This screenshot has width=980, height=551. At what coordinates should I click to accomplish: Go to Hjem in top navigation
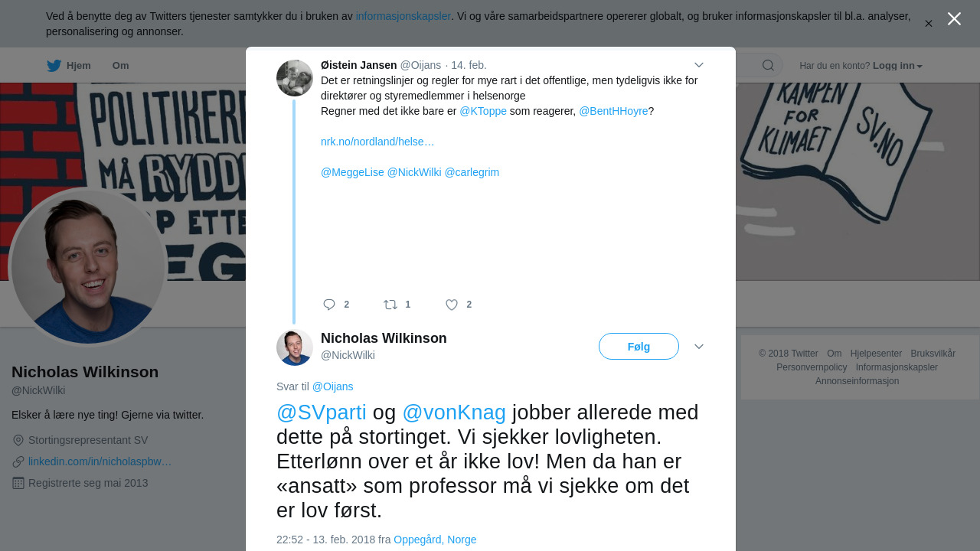pyautogui.click(x=79, y=66)
